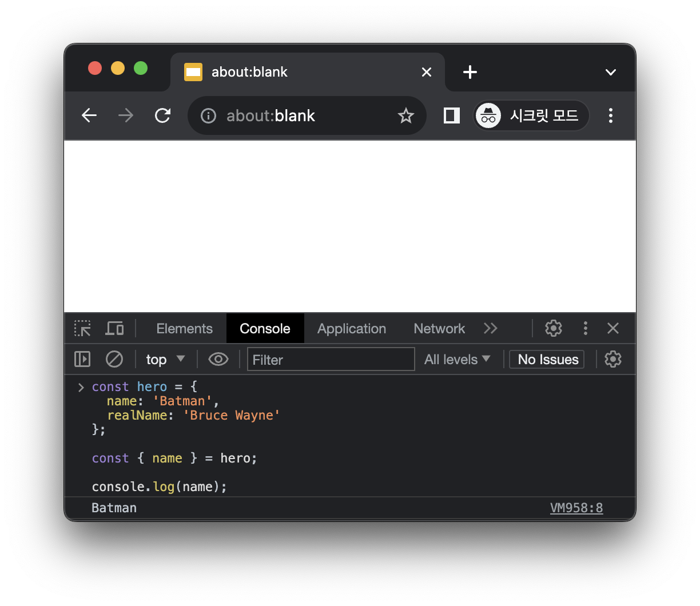This screenshot has height=606, width=700.
Task: Go back using the browser back arrow
Action: 89,115
